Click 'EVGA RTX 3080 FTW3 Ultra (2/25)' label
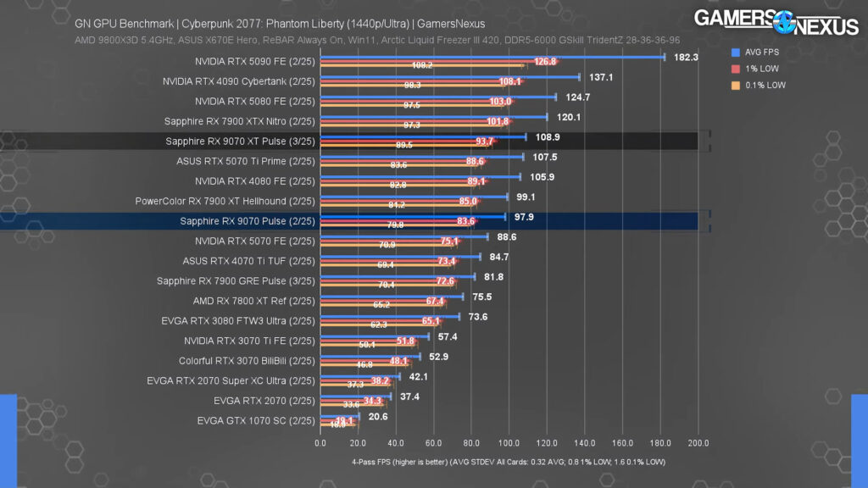The image size is (868, 488). [x=238, y=320]
